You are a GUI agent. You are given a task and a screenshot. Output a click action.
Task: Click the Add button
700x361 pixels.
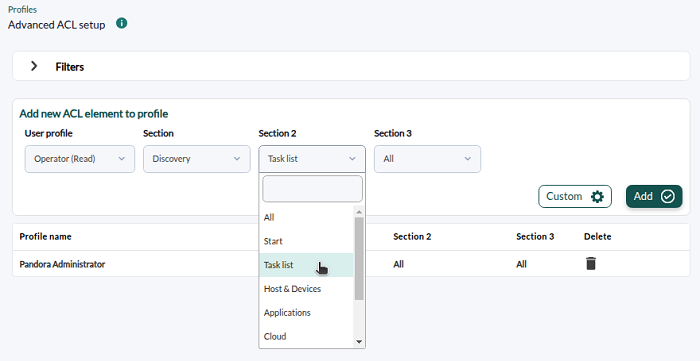coord(654,196)
